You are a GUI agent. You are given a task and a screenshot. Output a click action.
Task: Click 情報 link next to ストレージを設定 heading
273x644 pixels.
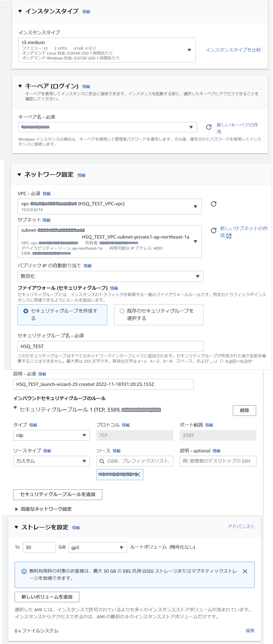(x=76, y=528)
